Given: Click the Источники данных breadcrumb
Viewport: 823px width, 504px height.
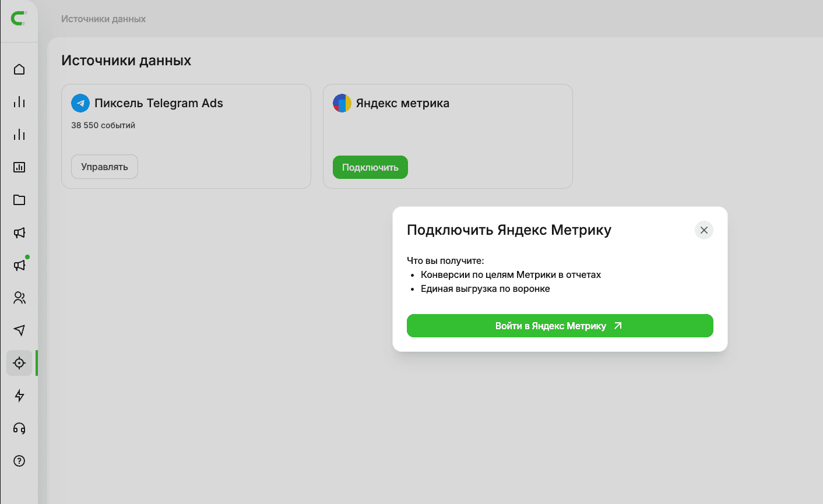Looking at the screenshot, I should [104, 19].
